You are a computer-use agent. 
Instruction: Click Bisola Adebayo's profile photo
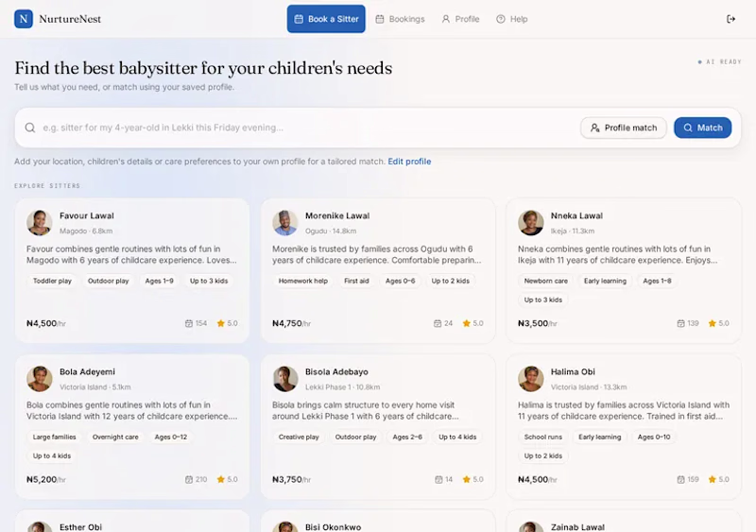pos(285,379)
